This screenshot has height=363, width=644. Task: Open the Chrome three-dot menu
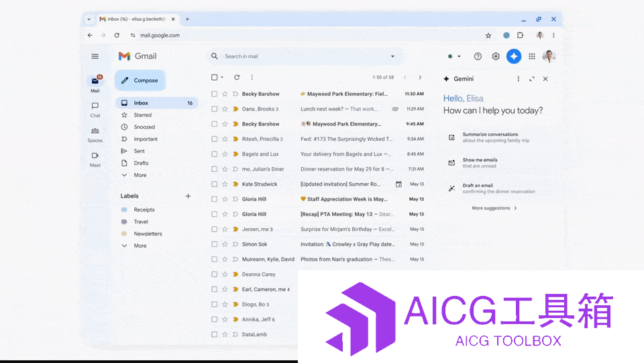pyautogui.click(x=553, y=36)
